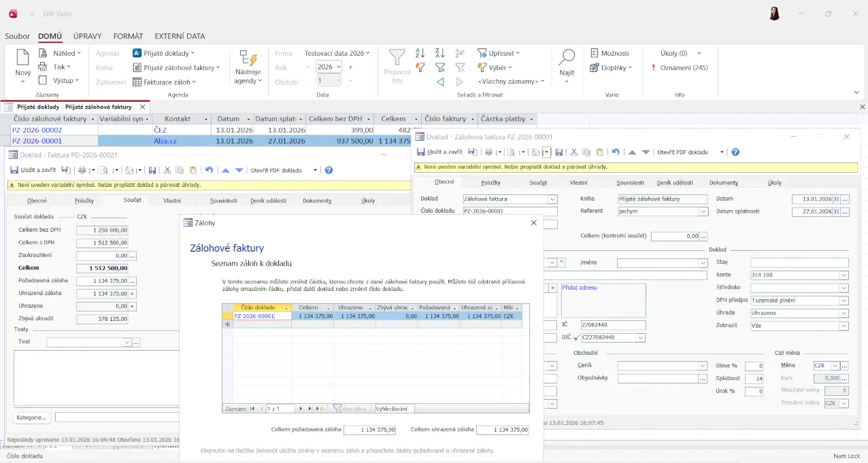The image size is (868, 463).
Task: Click the Celkem uhrazená záloha field
Action: (502, 430)
